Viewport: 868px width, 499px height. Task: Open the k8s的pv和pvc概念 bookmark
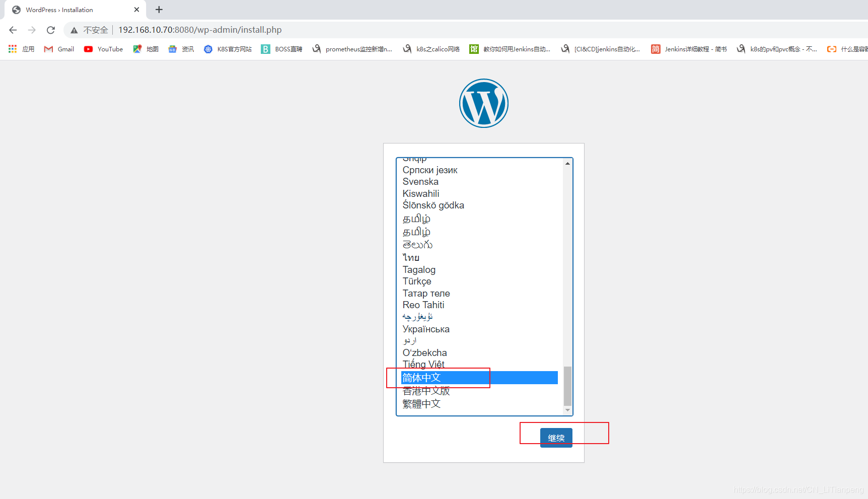pos(777,49)
